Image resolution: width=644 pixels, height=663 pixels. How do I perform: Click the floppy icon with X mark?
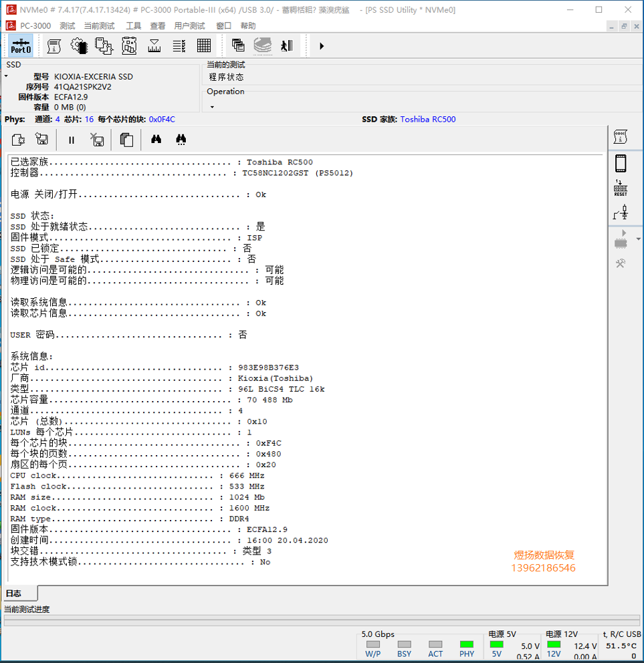coord(97,140)
